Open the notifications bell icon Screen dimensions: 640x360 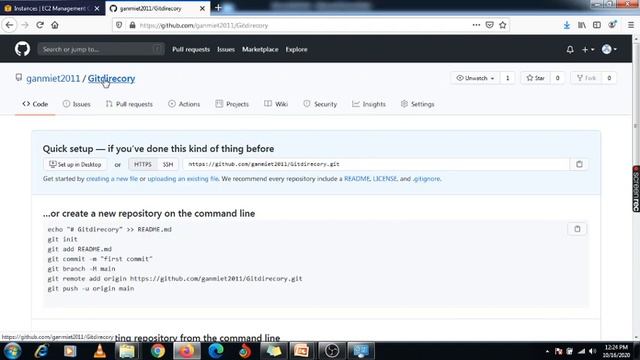(x=570, y=49)
